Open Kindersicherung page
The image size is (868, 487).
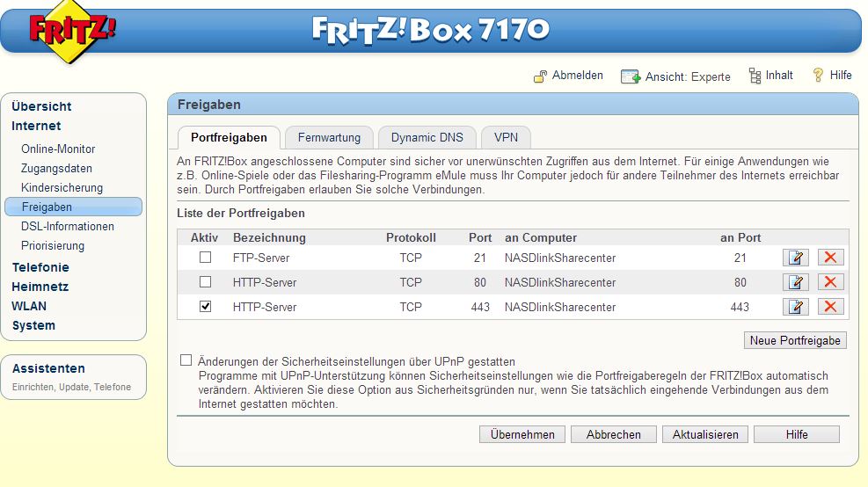[x=62, y=187]
